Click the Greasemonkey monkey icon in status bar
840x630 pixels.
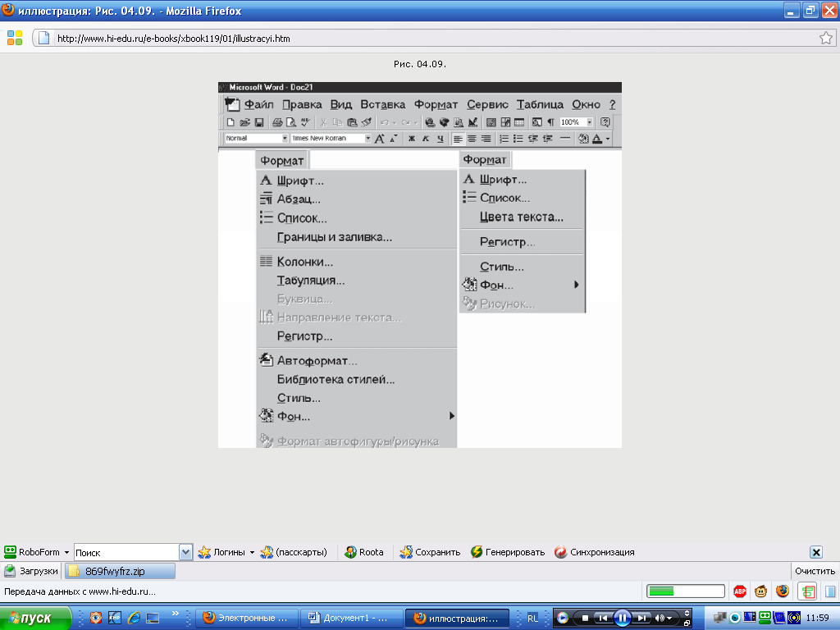tap(760, 591)
